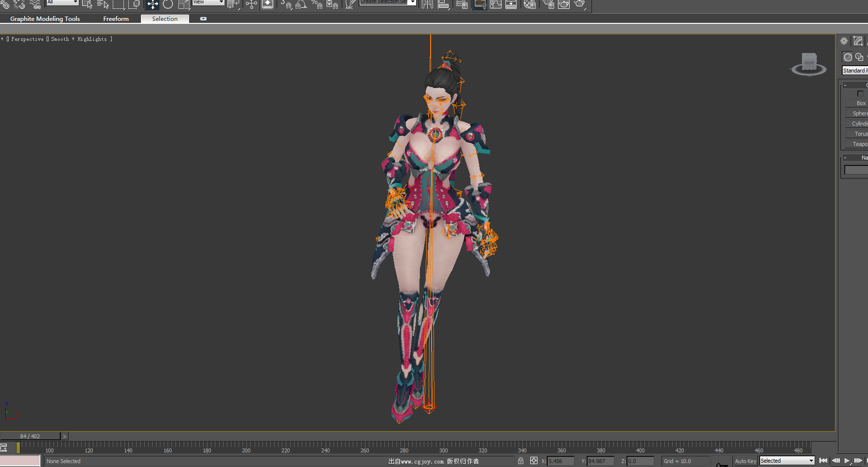
Task: Click the time slider next-frame arrow
Action: pyautogui.click(x=65, y=436)
